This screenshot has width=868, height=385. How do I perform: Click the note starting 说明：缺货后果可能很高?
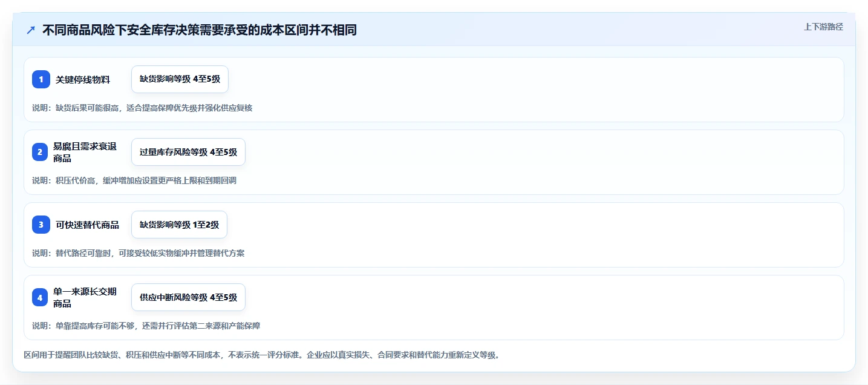pyautogui.click(x=142, y=108)
